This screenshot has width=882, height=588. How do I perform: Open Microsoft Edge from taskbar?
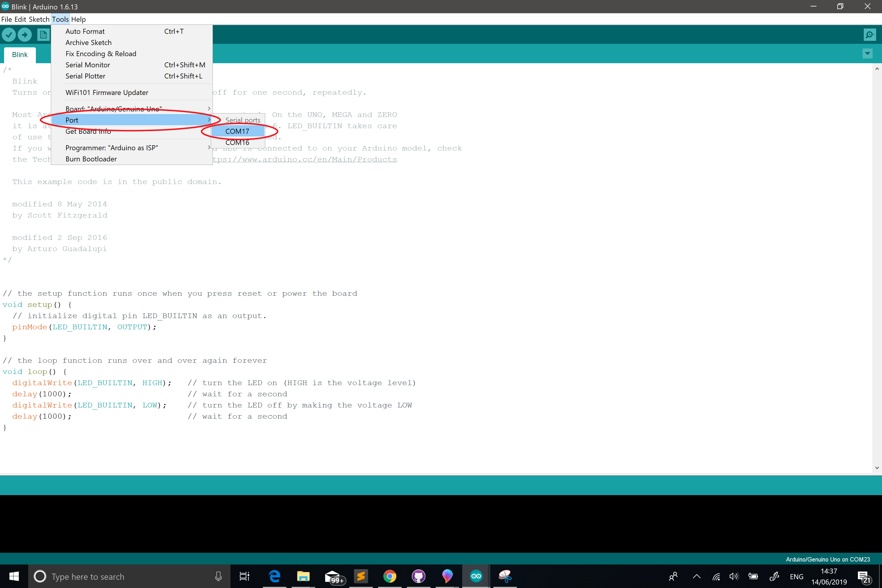pyautogui.click(x=275, y=576)
